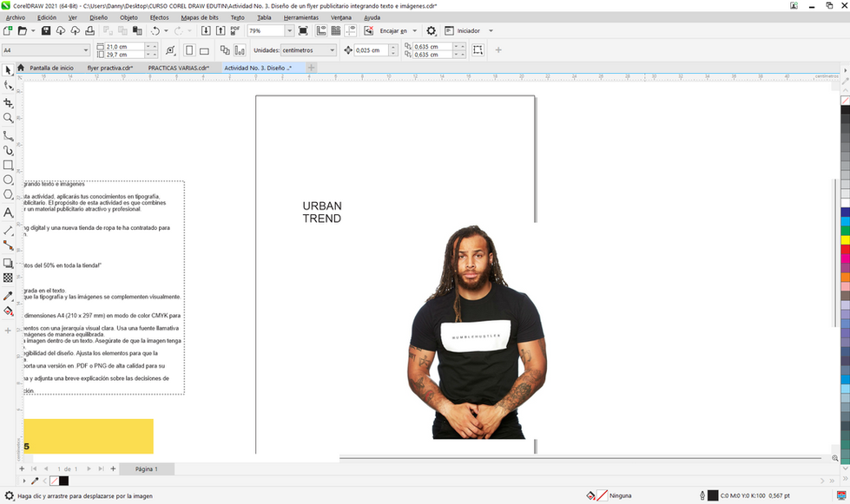Switch to PRACTICAS VARIAS.cdr tab

(x=178, y=68)
